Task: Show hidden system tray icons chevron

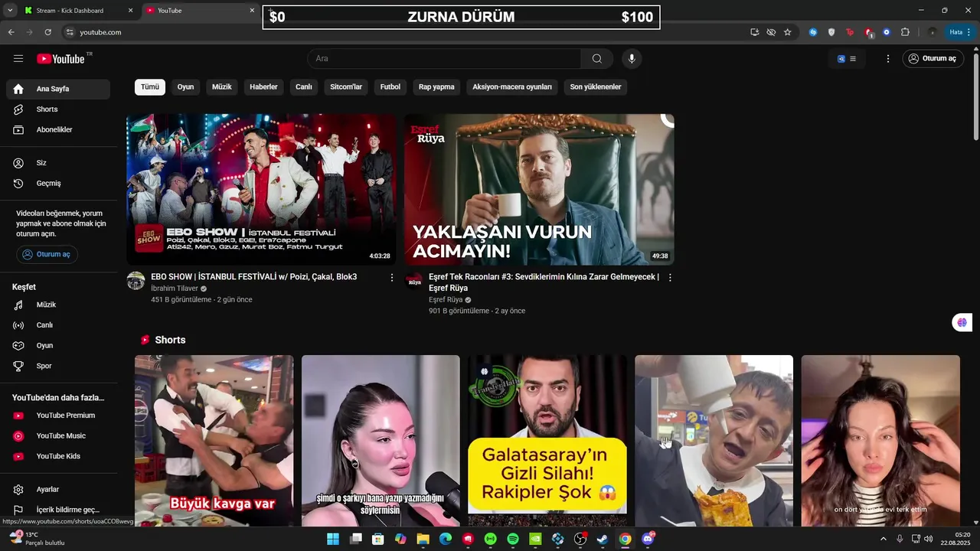Action: click(x=884, y=539)
